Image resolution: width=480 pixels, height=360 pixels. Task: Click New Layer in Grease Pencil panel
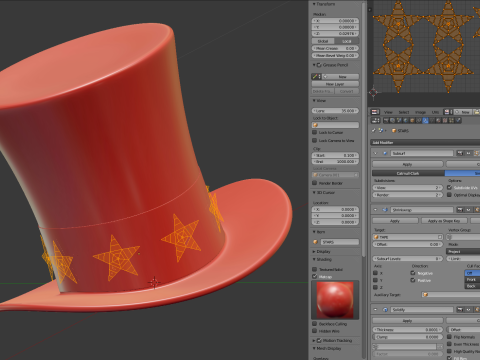point(335,84)
